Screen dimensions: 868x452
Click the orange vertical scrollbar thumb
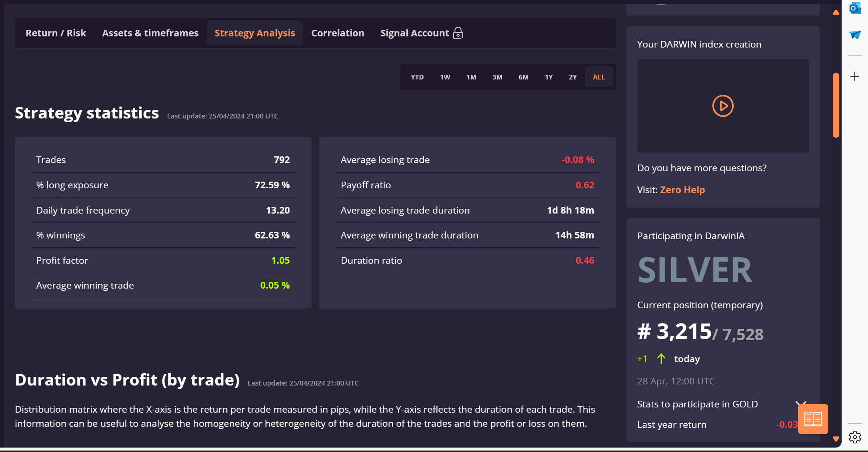point(836,105)
